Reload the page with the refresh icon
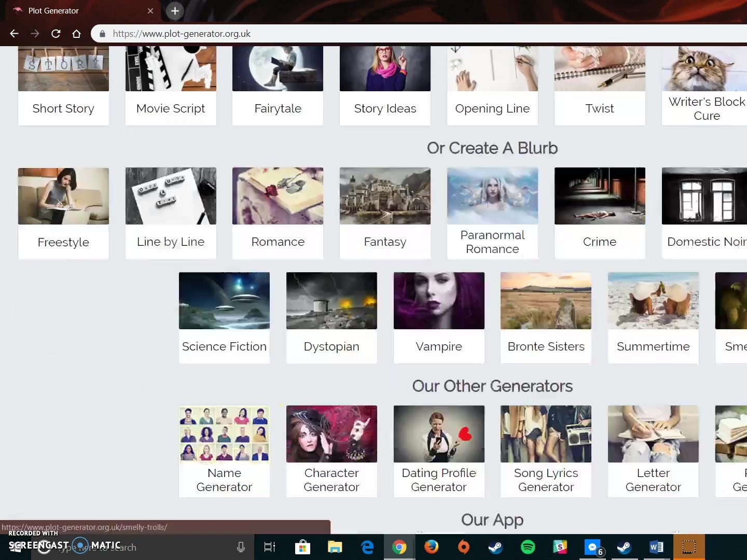747x560 pixels. 56,34
